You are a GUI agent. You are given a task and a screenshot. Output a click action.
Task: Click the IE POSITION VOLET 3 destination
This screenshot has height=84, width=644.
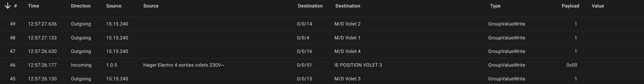pos(358,65)
